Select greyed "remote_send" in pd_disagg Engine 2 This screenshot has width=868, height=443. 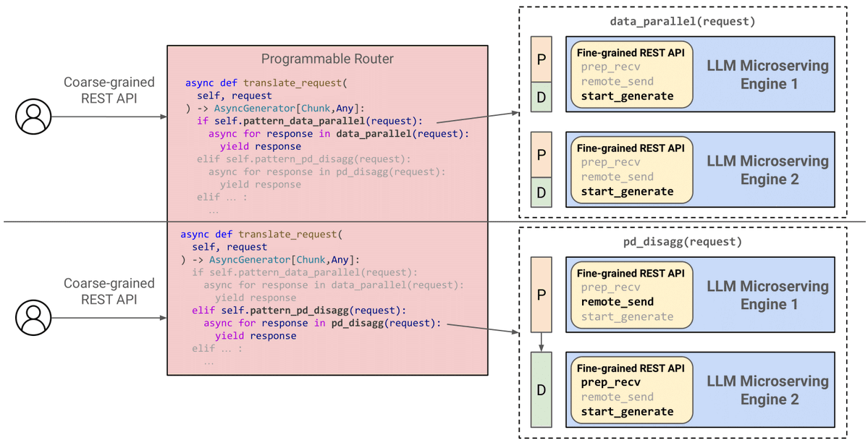click(618, 397)
